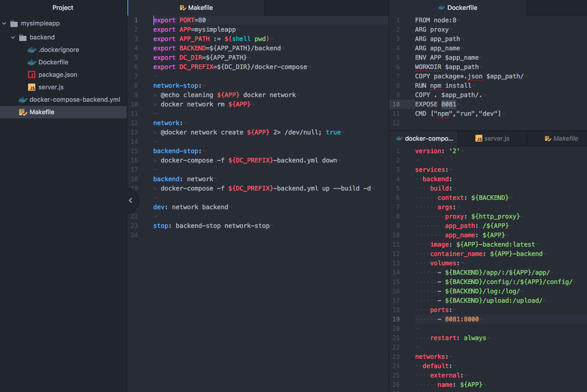The image size is (587, 392).
Task: Switch to the server.js tab in bottom-right pane
Action: point(492,139)
